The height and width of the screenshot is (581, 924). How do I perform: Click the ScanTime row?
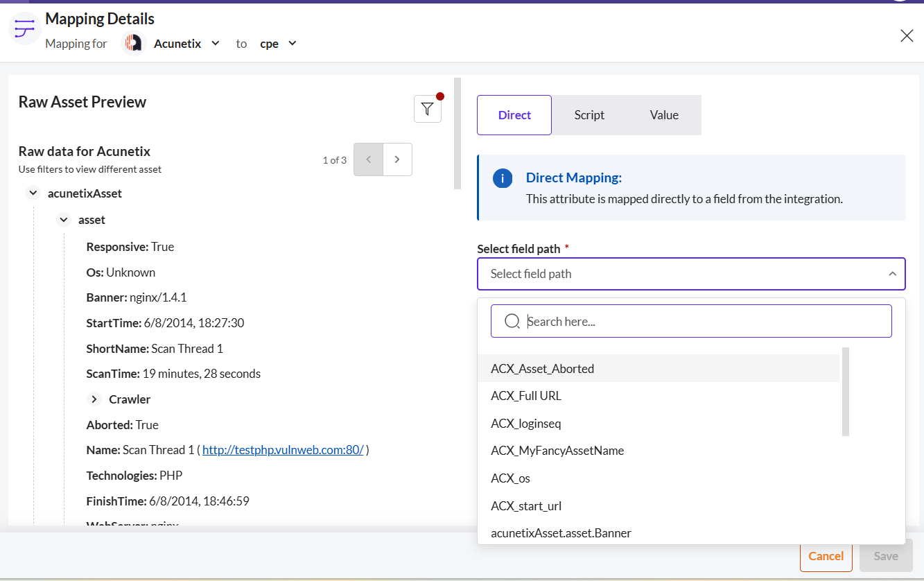[173, 374]
